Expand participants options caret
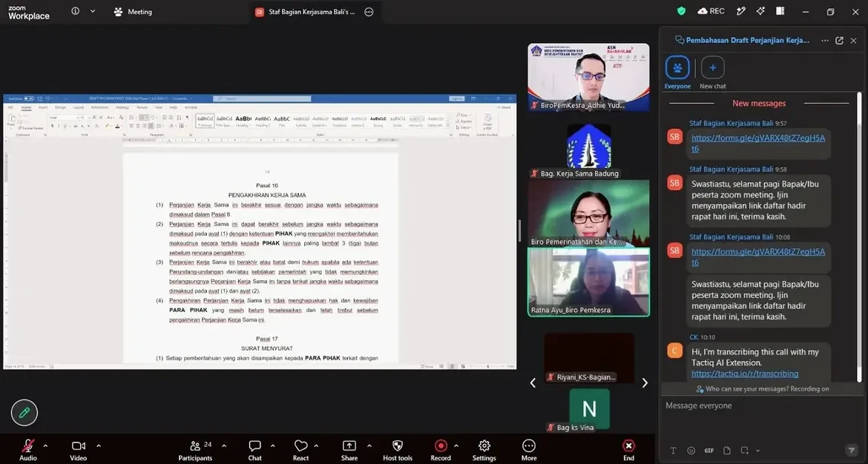This screenshot has height=464, width=868. tap(223, 445)
